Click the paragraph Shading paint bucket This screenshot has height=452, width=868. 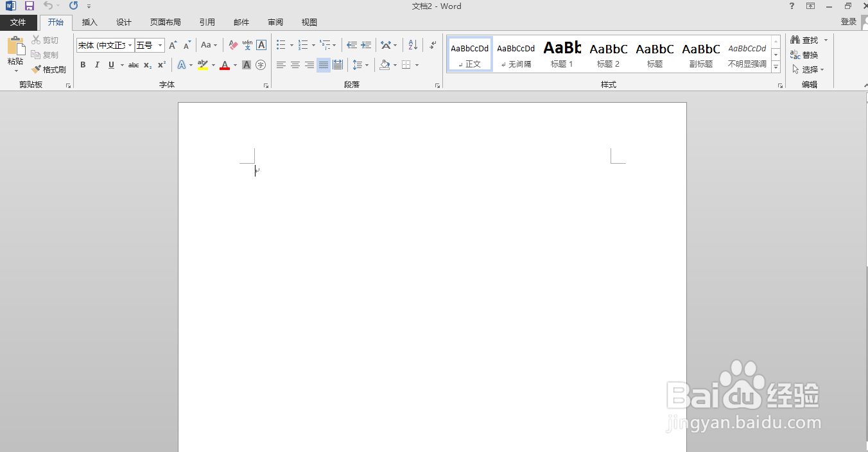pyautogui.click(x=385, y=65)
